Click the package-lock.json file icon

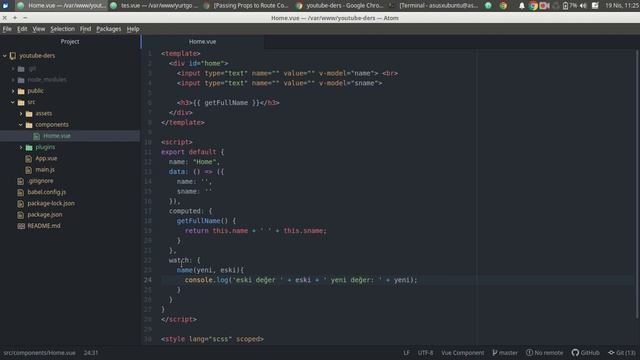pos(21,203)
